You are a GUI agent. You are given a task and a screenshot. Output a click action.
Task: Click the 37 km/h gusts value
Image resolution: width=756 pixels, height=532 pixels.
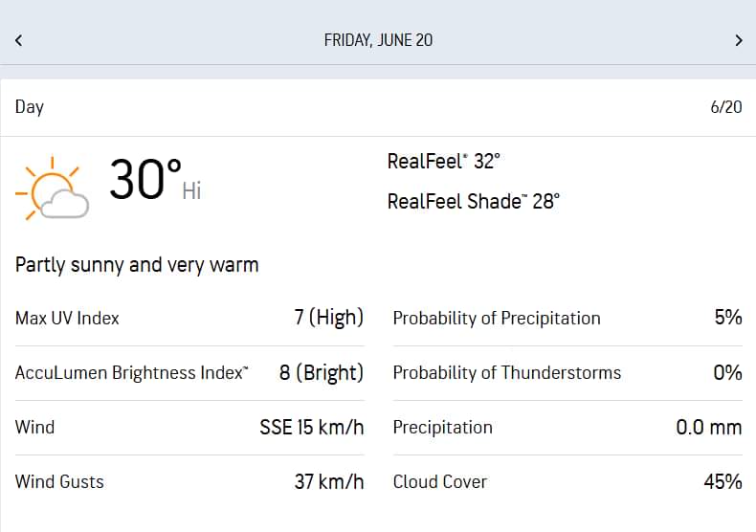coord(328,482)
